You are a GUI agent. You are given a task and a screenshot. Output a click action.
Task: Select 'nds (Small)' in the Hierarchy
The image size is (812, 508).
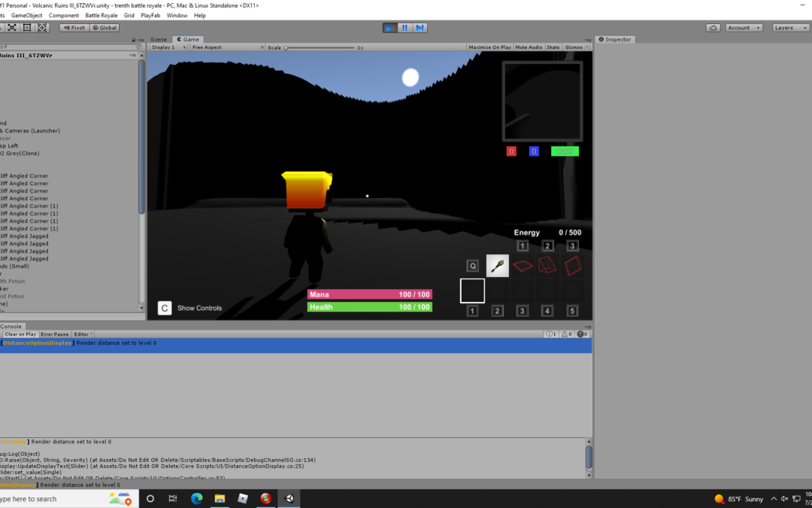pyautogui.click(x=14, y=266)
